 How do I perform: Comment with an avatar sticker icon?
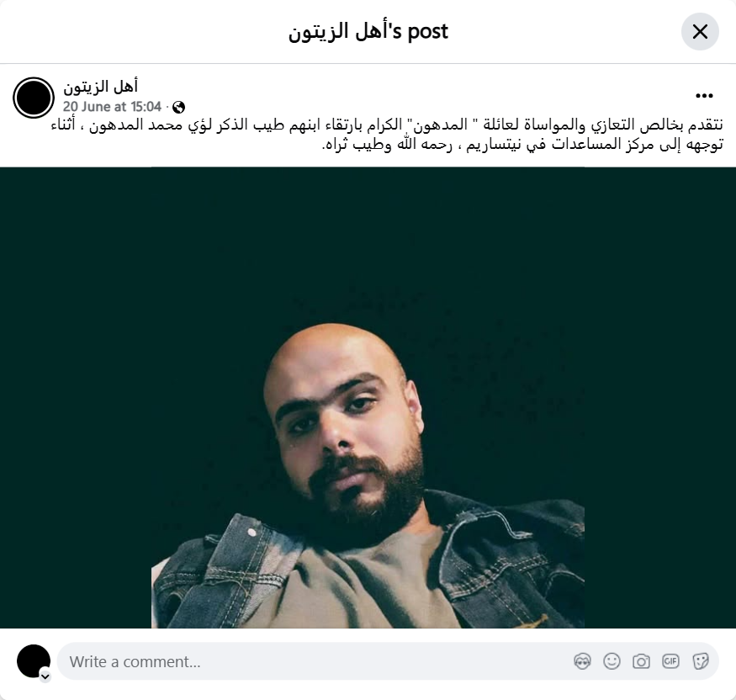point(583,661)
